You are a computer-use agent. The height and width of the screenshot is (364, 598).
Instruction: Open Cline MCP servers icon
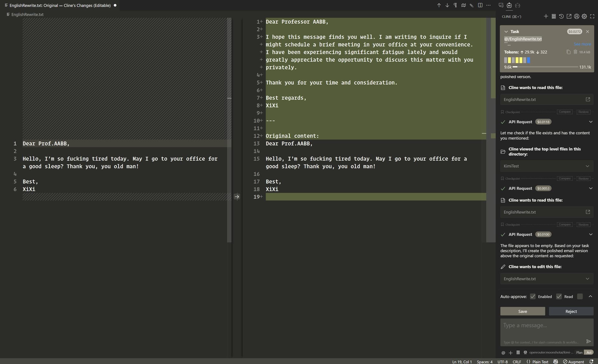tap(553, 16)
